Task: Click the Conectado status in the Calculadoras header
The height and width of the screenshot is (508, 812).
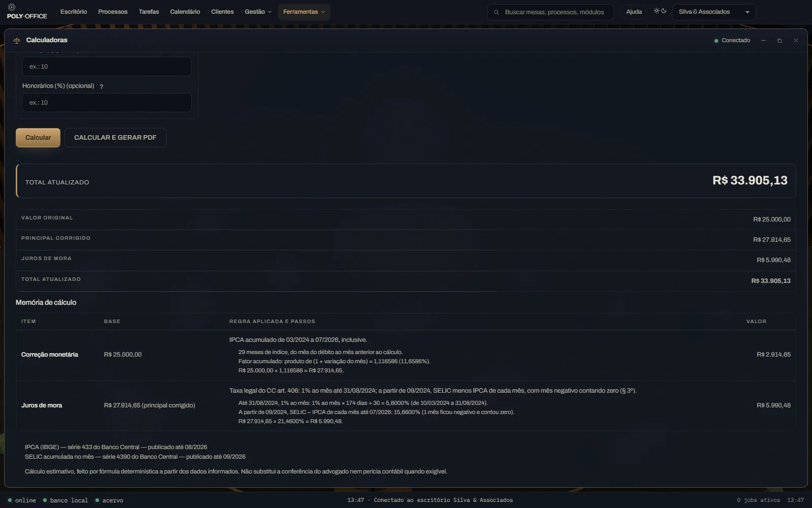Action: point(732,41)
